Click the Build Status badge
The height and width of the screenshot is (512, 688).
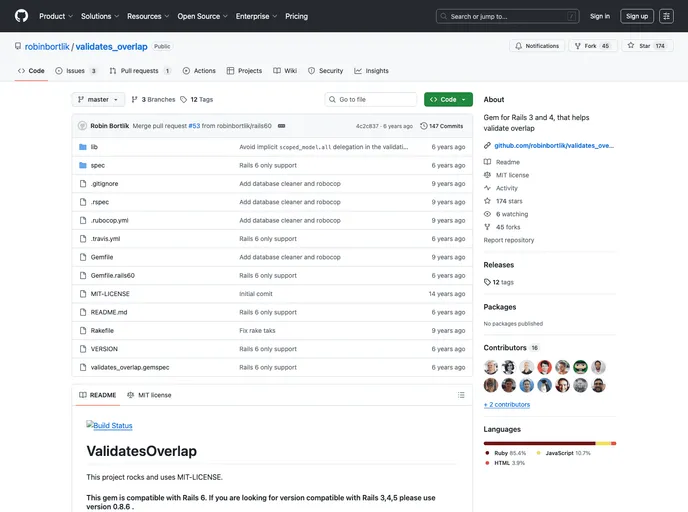tap(109, 425)
